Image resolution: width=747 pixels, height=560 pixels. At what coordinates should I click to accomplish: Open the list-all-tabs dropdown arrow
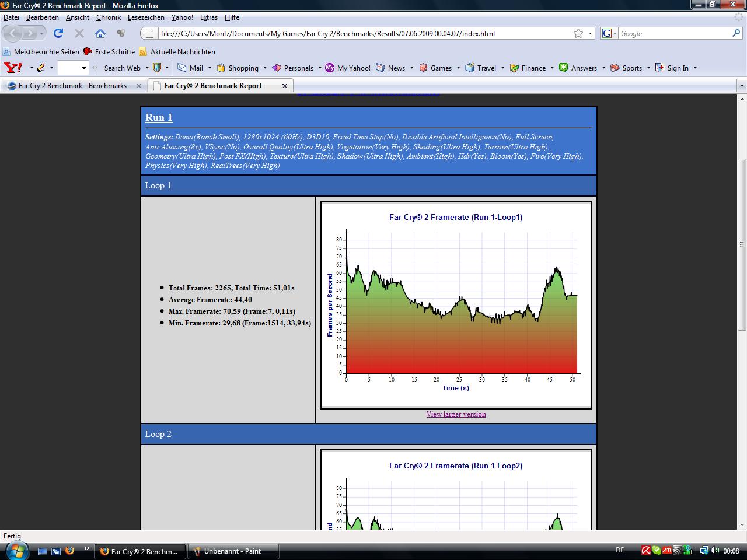(x=742, y=86)
